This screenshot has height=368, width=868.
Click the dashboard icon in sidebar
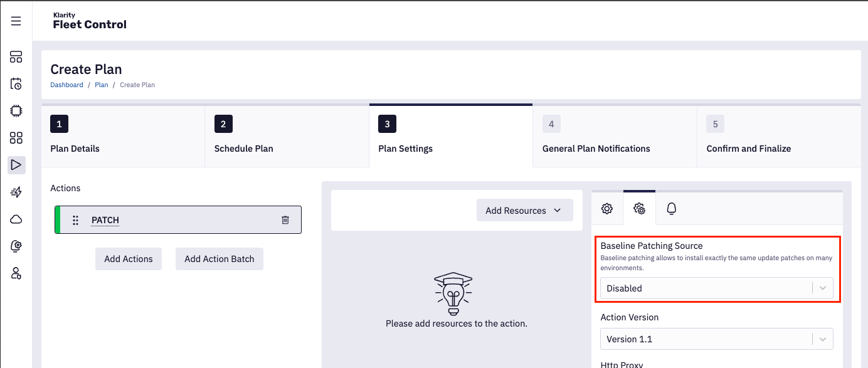coord(16,57)
